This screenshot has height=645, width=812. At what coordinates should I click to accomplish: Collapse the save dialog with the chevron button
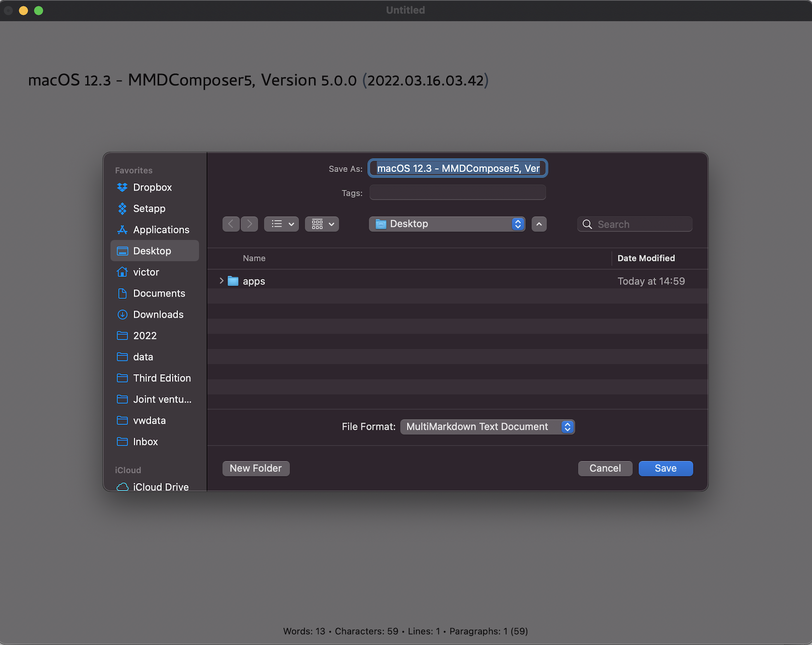coord(539,224)
